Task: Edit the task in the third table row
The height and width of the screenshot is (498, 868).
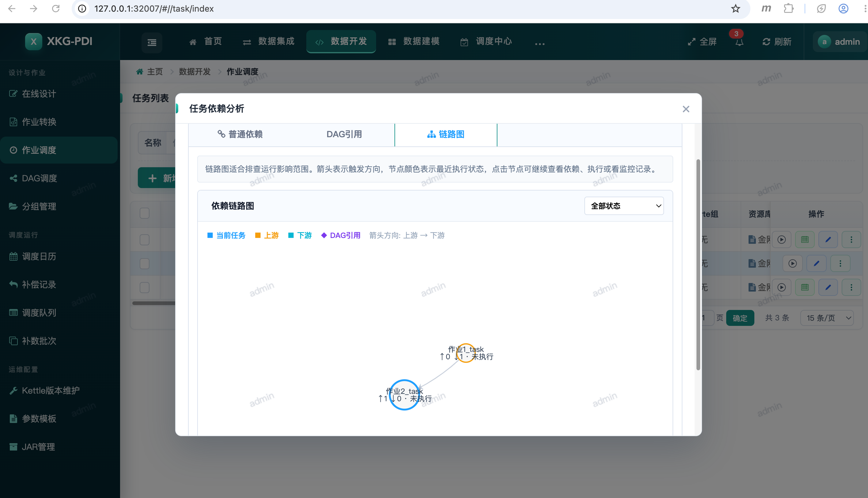Action: pos(828,287)
